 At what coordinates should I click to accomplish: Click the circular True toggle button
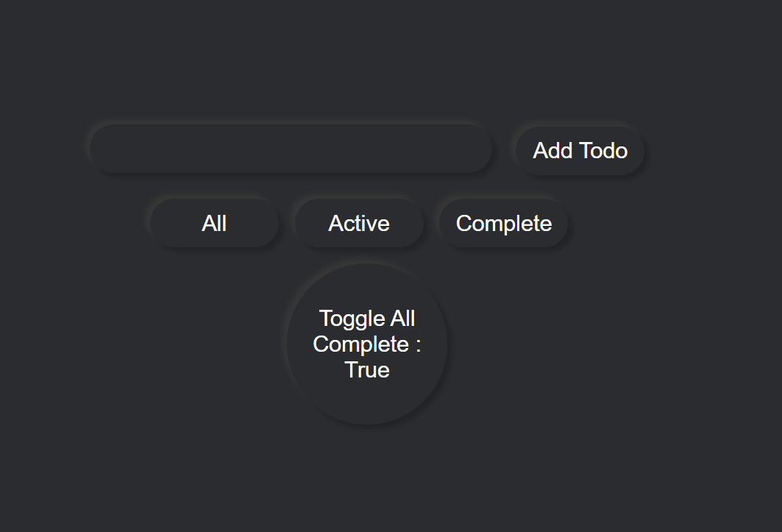tap(367, 344)
